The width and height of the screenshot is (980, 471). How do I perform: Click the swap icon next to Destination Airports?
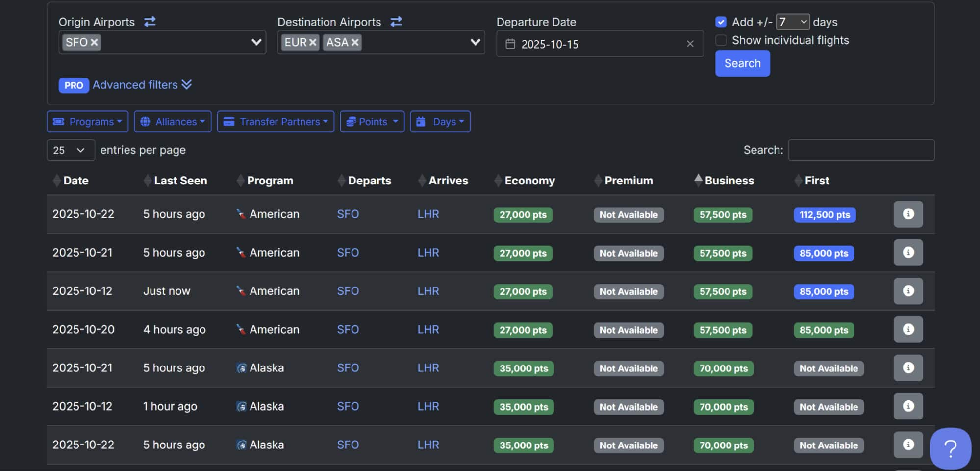(396, 22)
